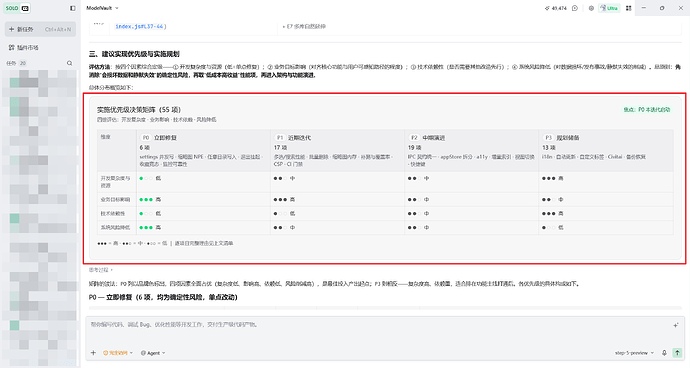Open settings gear icon in title bar
Image resolution: width=690 pixels, height=368 pixels.
[x=591, y=8]
